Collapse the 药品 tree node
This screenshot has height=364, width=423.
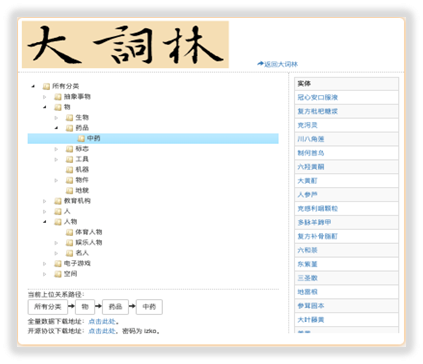(56, 128)
